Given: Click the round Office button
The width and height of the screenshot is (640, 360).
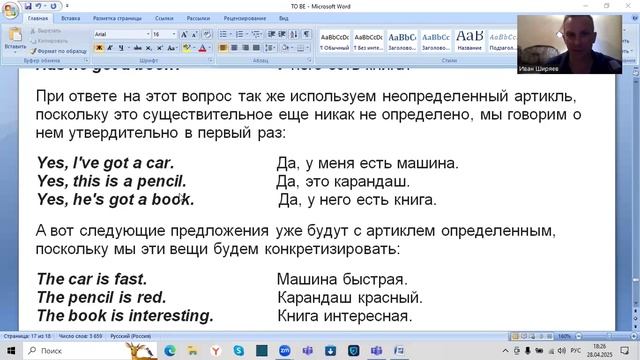Looking at the screenshot, I should pyautogui.click(x=10, y=10).
